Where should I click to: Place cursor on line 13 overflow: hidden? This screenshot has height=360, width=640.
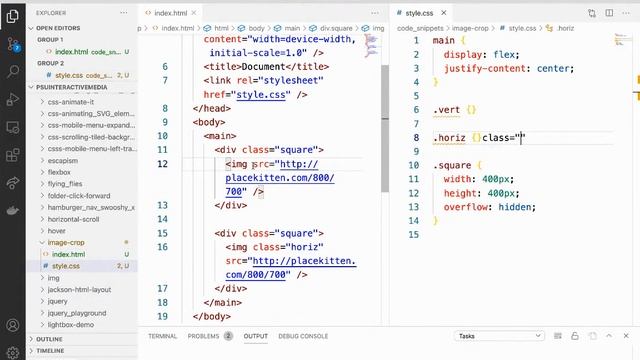489,207
